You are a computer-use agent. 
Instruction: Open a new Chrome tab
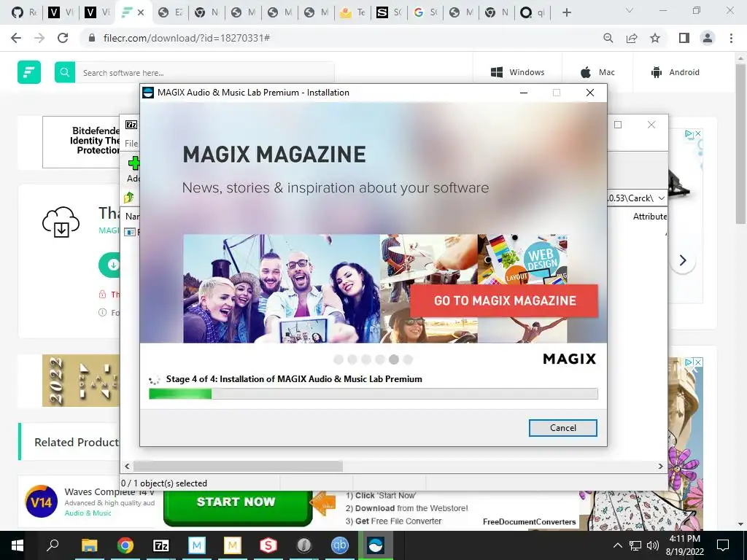pyautogui.click(x=566, y=12)
